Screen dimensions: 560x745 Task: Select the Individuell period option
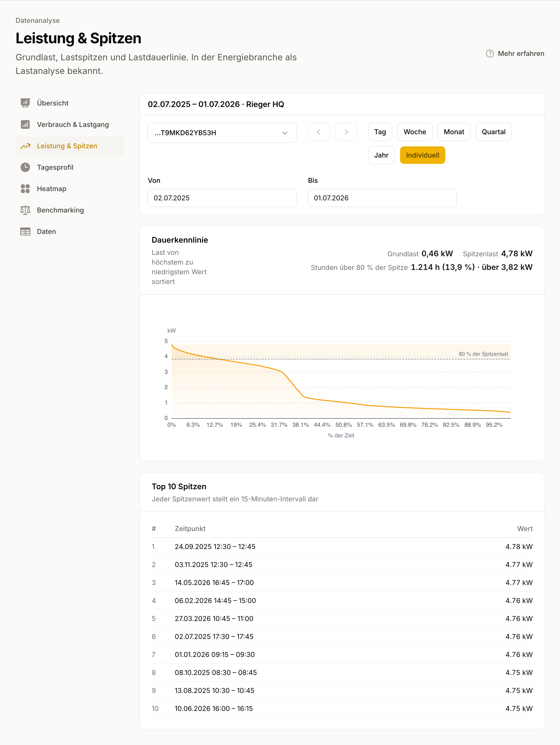(x=422, y=155)
